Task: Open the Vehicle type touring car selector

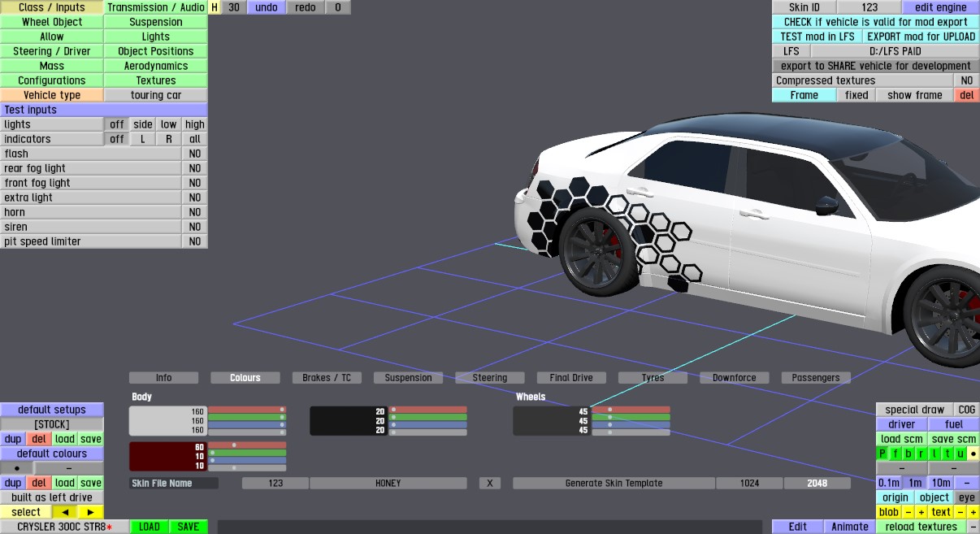Action: pos(156,95)
